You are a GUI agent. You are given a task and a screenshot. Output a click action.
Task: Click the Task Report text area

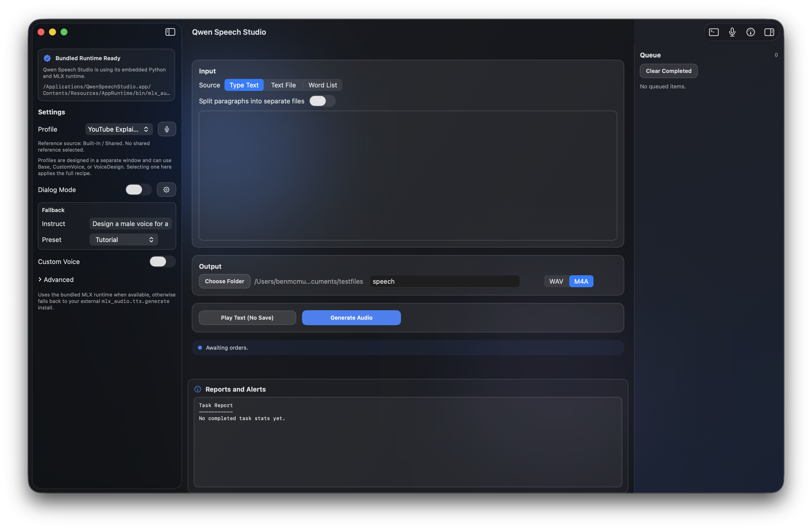point(408,442)
